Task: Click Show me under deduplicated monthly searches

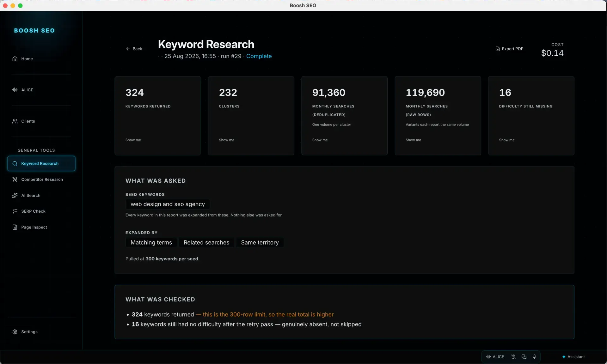Action: [320, 140]
